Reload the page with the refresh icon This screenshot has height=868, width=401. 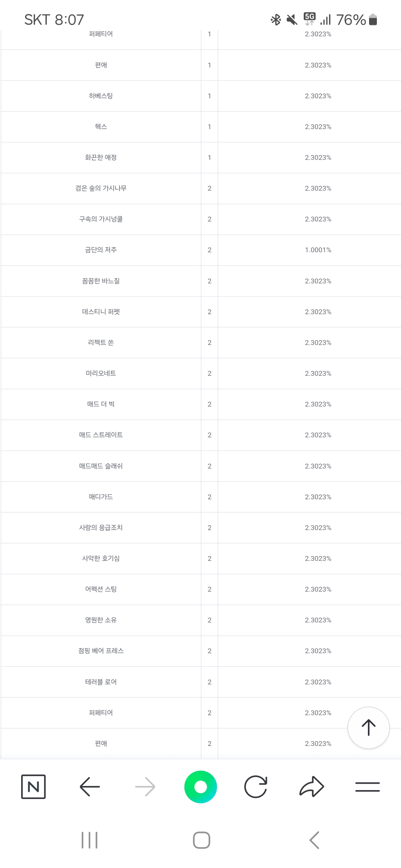(256, 786)
